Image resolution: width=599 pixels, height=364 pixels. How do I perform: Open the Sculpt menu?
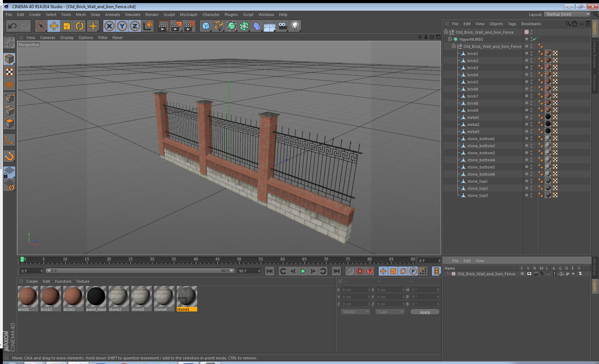click(169, 15)
